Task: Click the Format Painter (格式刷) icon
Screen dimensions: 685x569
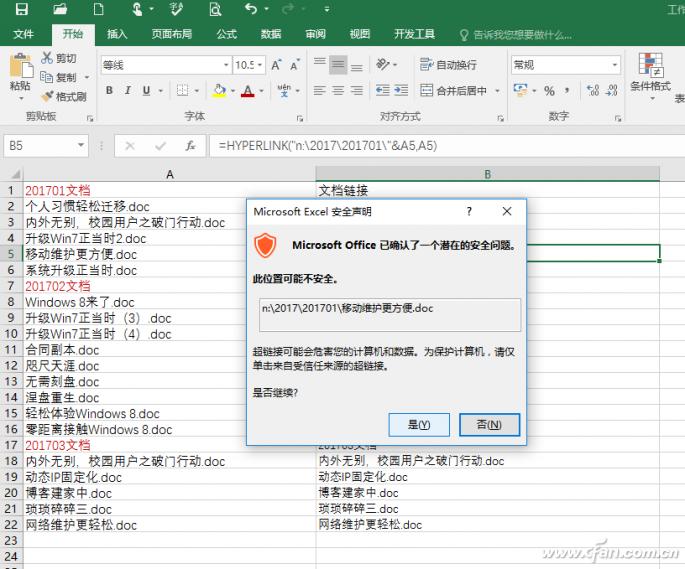Action: click(47, 96)
